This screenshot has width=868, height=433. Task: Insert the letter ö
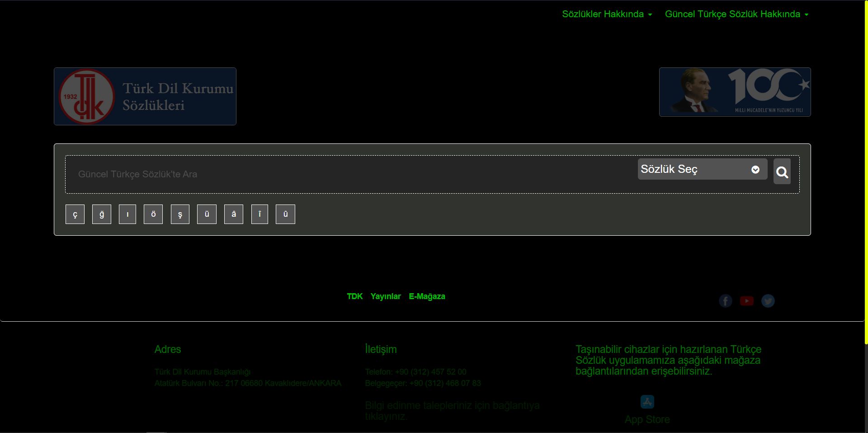pyautogui.click(x=153, y=214)
